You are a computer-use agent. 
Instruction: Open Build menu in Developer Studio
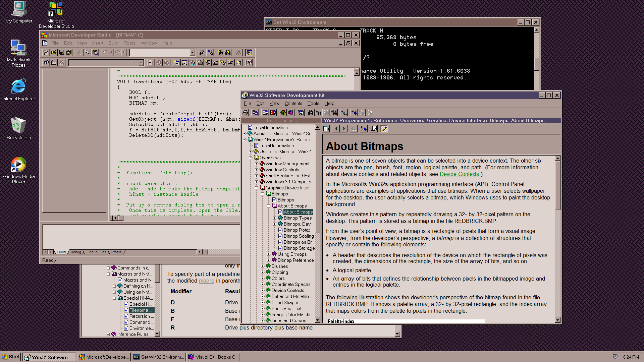click(113, 43)
